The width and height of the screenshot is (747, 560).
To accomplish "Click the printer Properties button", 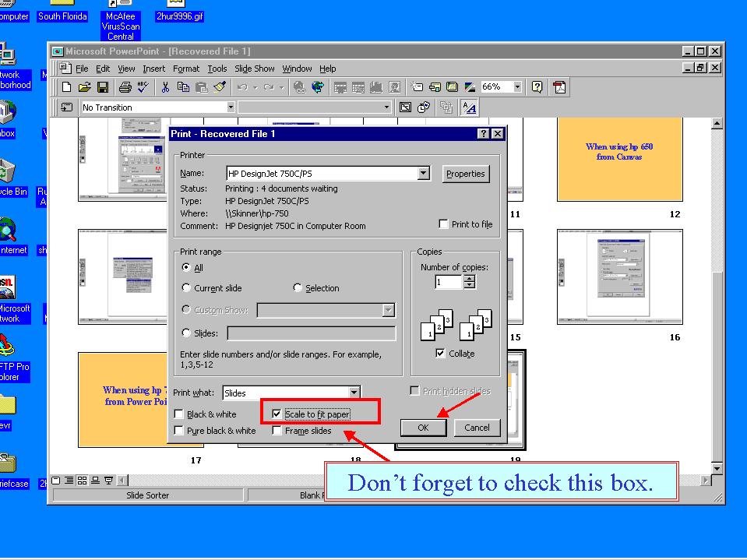I will pyautogui.click(x=465, y=174).
